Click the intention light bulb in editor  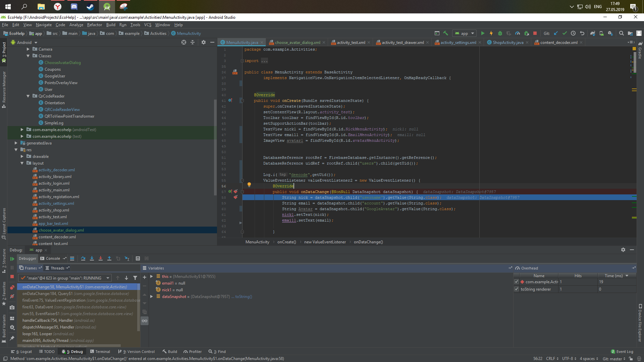click(249, 185)
